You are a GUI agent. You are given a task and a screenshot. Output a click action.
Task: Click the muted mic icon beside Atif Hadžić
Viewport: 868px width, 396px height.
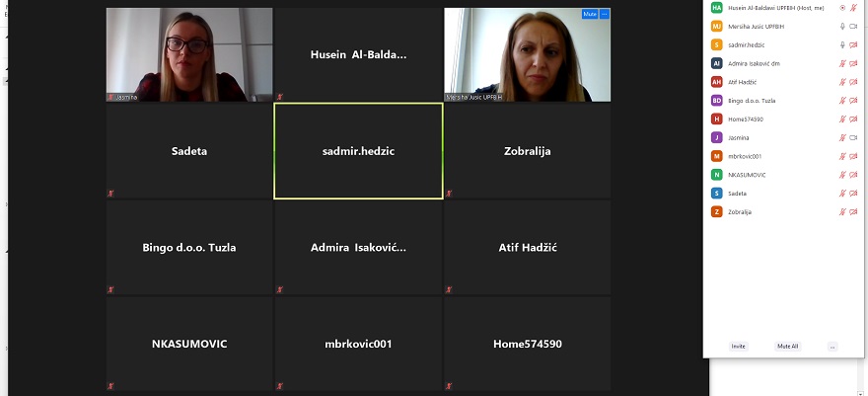pyautogui.click(x=842, y=82)
